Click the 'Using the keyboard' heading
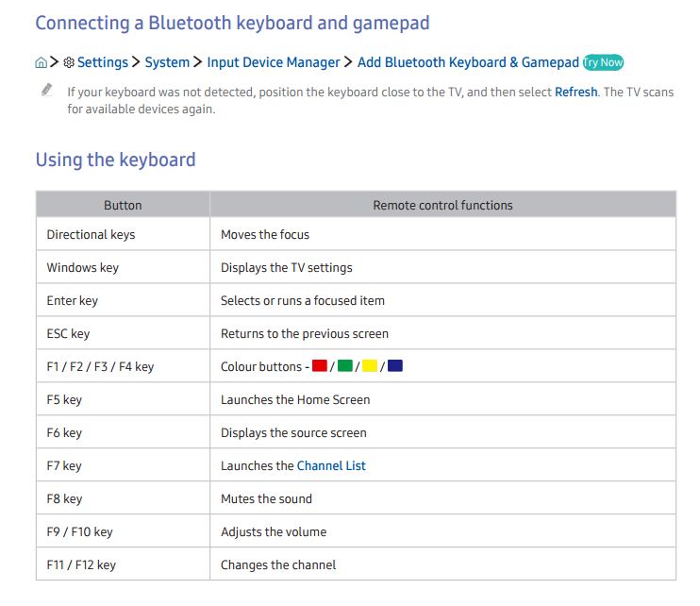The image size is (700, 606). pos(115,160)
